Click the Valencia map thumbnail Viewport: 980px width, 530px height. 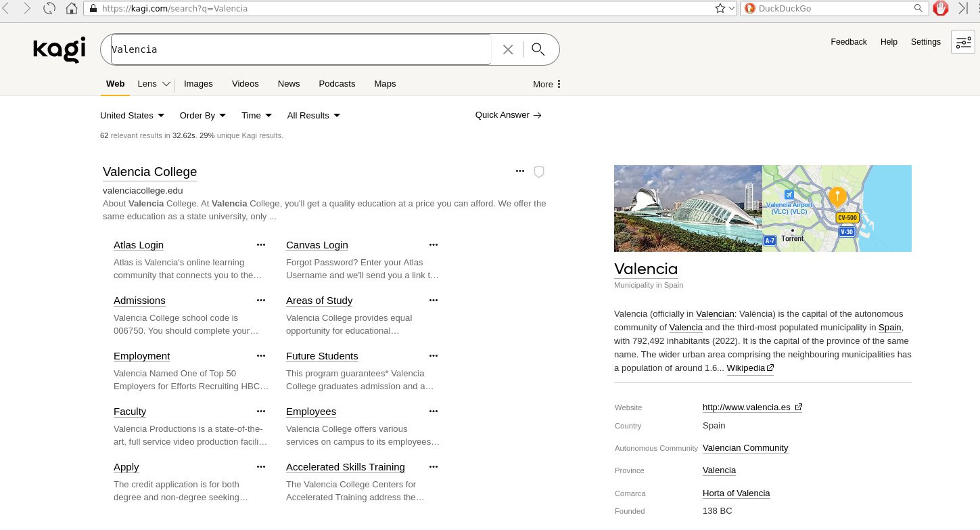[x=837, y=208]
